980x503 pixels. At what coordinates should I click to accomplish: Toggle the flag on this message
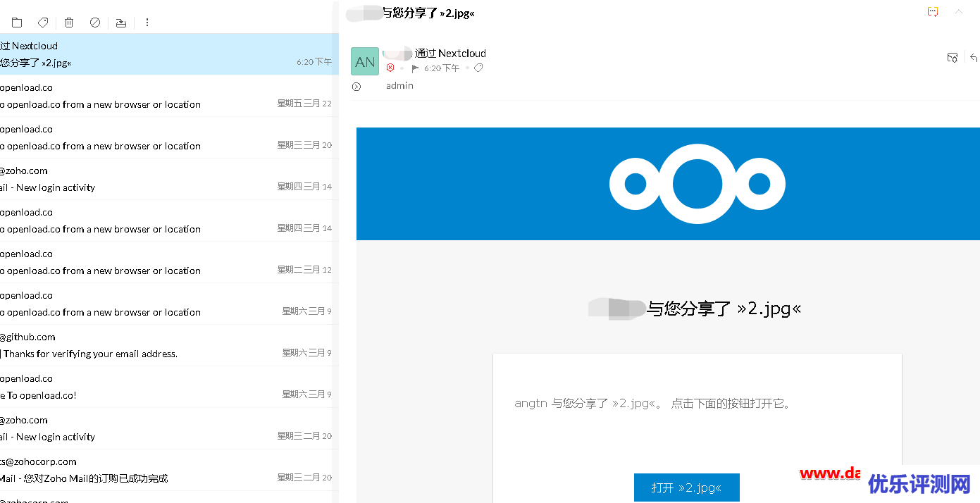[x=415, y=68]
